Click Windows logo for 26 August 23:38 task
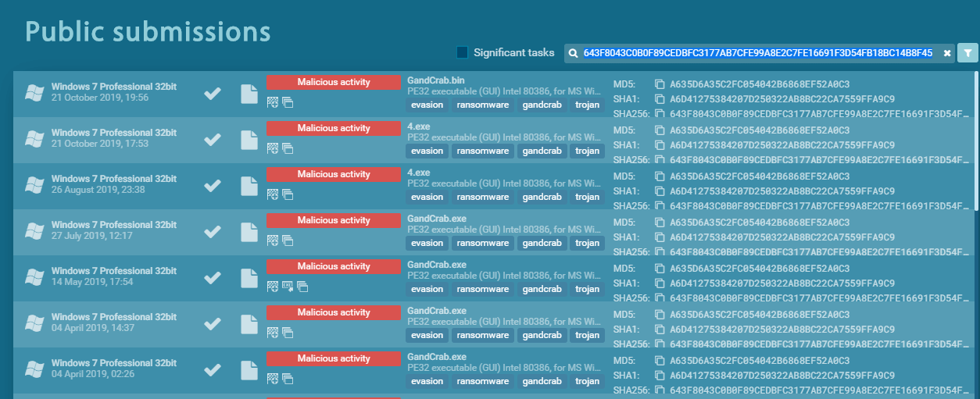 [x=34, y=185]
